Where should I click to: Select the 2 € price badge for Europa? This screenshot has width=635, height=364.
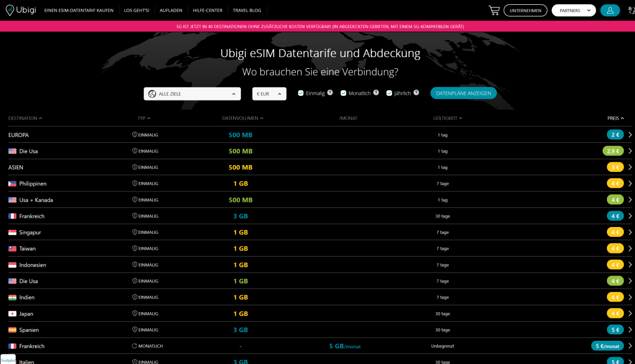pos(615,135)
